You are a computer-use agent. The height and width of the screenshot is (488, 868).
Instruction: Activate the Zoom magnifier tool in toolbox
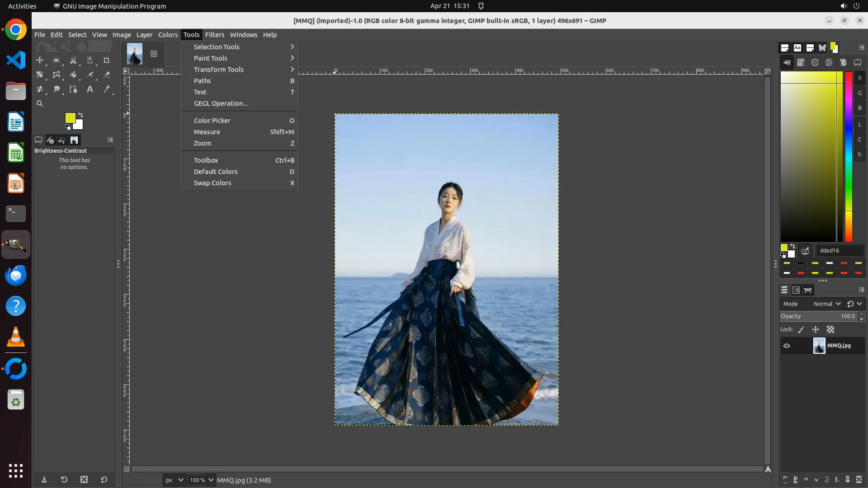[40, 103]
